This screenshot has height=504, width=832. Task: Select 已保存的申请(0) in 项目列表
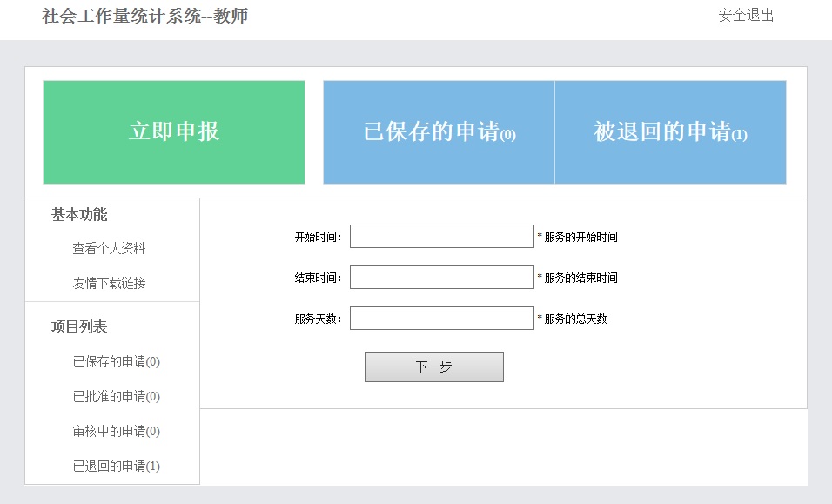tap(117, 362)
